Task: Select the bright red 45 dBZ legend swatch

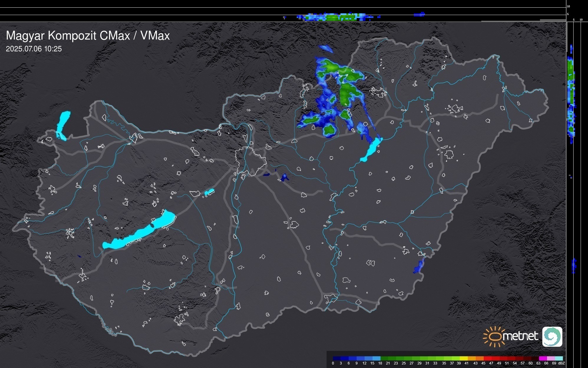Action: click(x=487, y=358)
